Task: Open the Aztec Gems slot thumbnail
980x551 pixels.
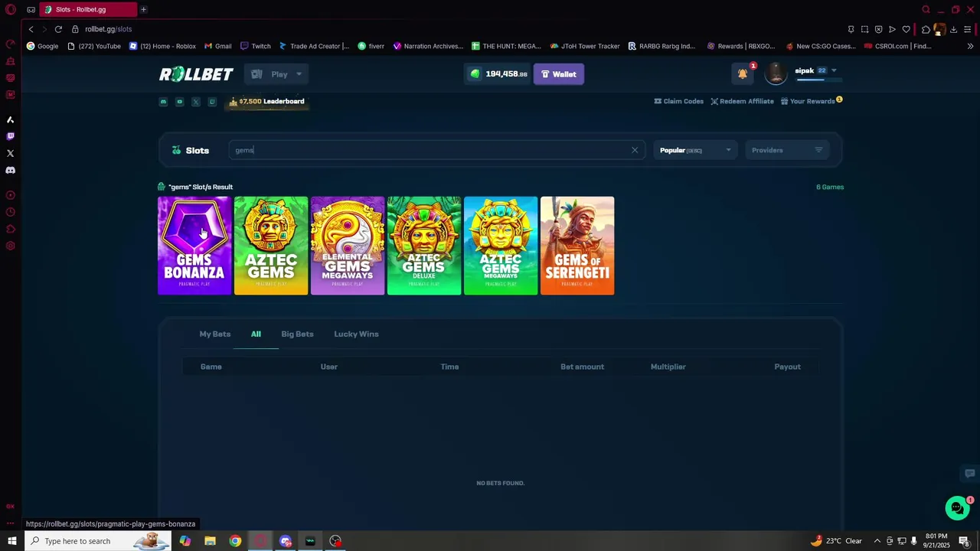Action: [x=271, y=246]
